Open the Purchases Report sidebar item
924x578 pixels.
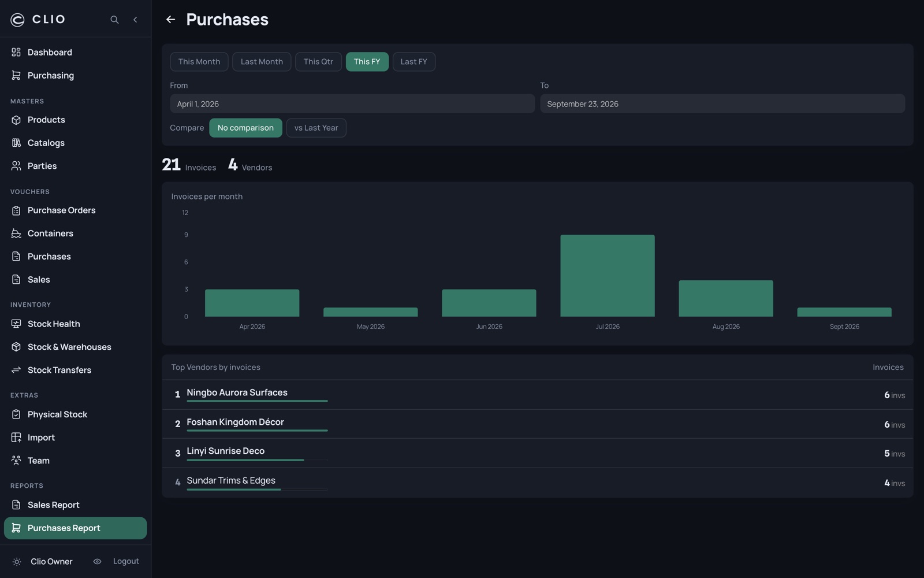point(75,528)
